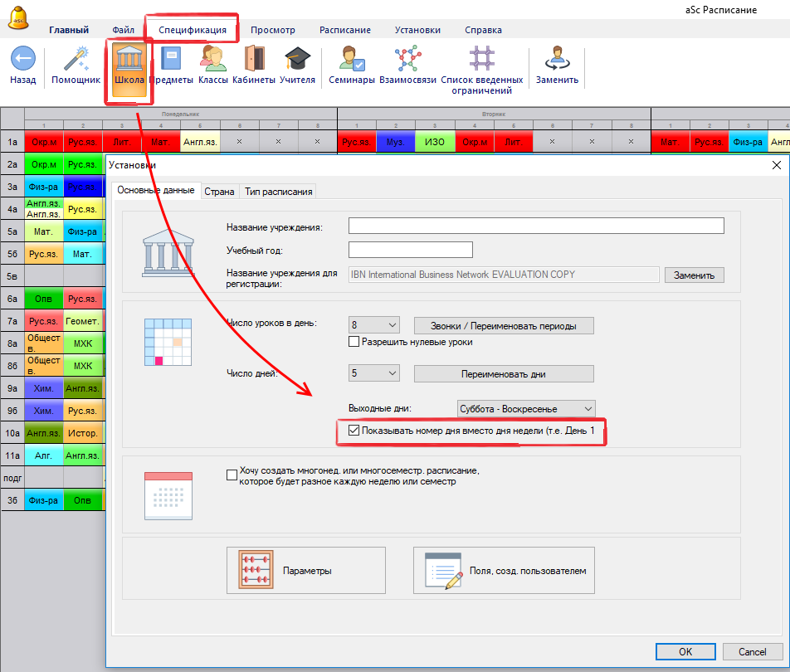Open the Семинары icon in toolbar

pyautogui.click(x=352, y=60)
